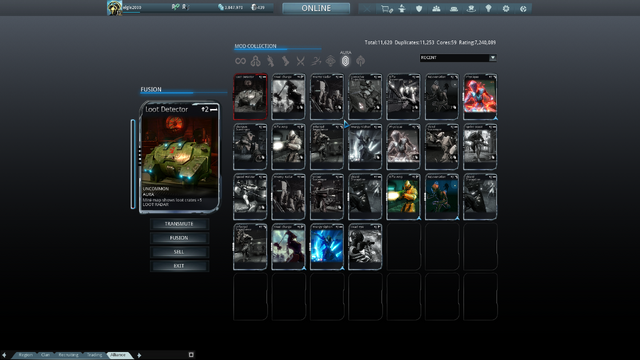Screen dimensions: 640x360
Task: Select the grayscale Rejuvenation mod card
Action: click(x=442, y=96)
